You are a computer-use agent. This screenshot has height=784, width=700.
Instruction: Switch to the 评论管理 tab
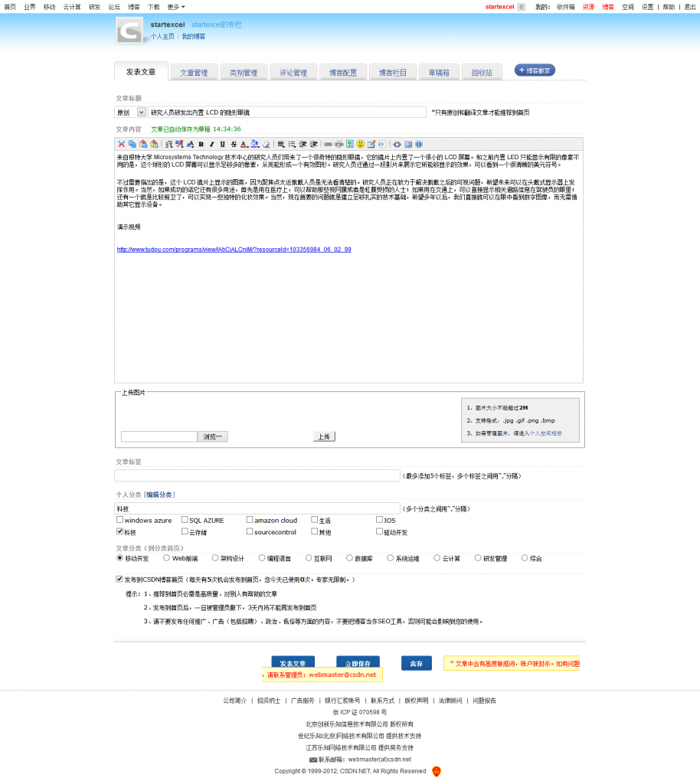pyautogui.click(x=293, y=73)
